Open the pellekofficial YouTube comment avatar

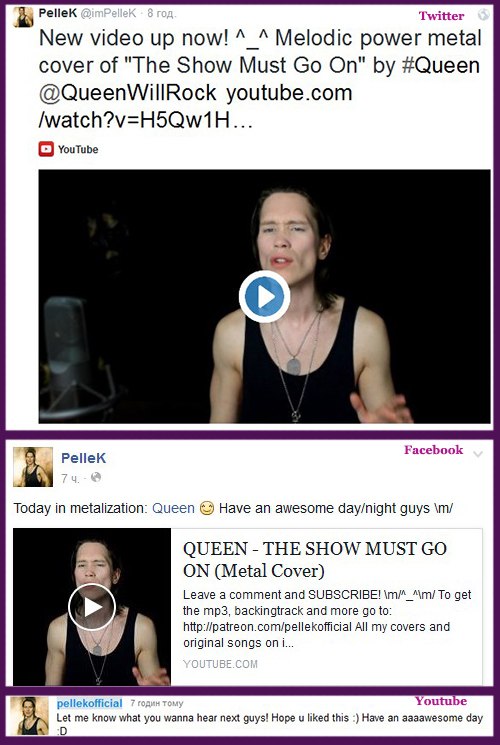[29, 716]
